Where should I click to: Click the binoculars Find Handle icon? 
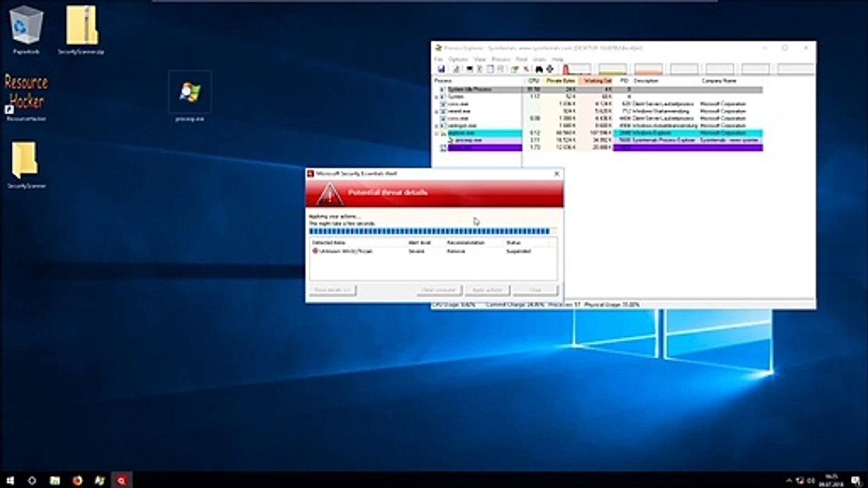coord(539,69)
